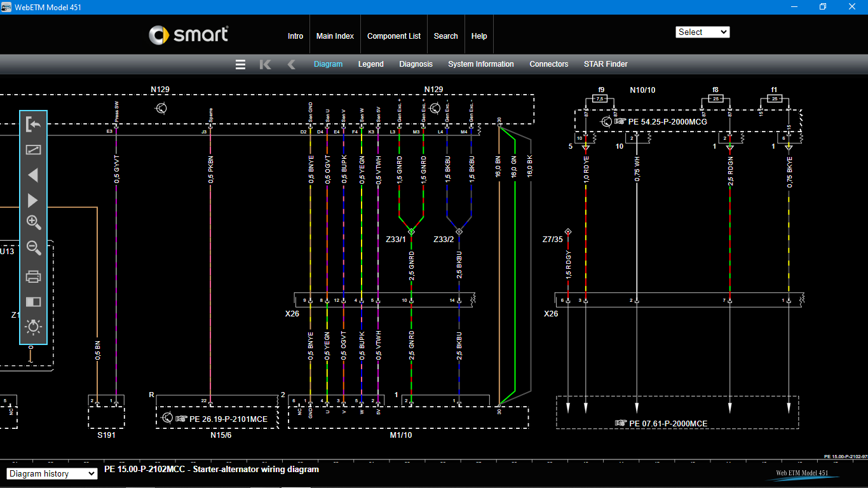
Task: Switch to the Diagram tab
Action: [328, 64]
